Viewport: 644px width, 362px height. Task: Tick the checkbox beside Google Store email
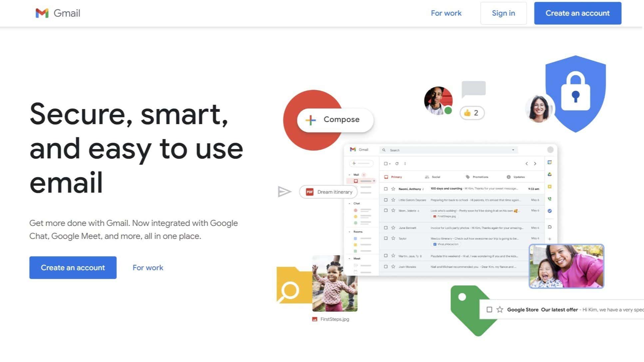point(489,309)
